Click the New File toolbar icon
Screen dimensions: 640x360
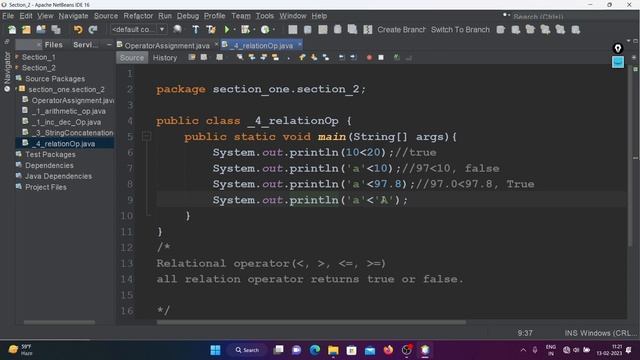tap(12, 29)
